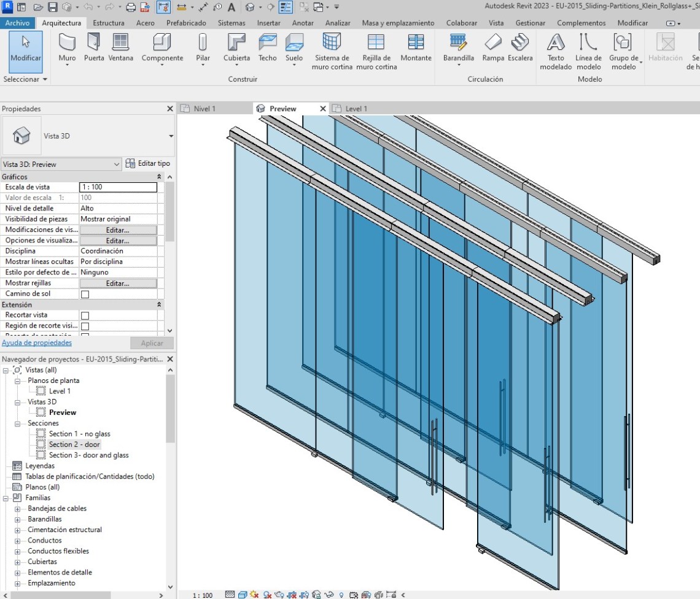Open the Vista 3D: Preview dropdown
The width and height of the screenshot is (700, 599).
61,164
